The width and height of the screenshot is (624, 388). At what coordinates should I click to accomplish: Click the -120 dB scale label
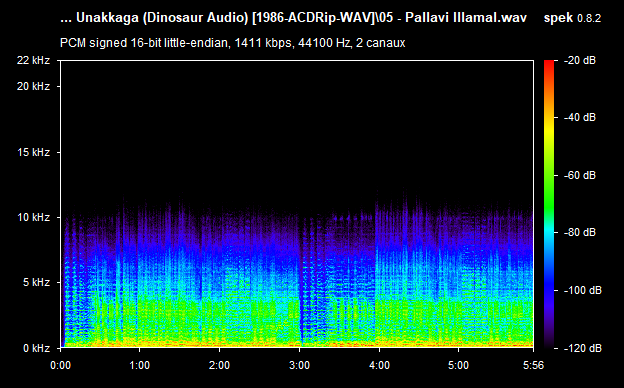[583, 348]
